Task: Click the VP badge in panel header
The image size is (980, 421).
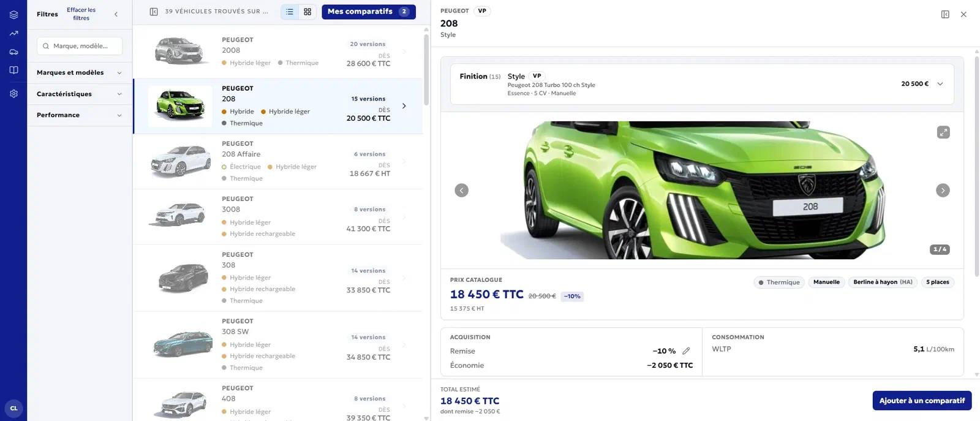Action: (482, 11)
